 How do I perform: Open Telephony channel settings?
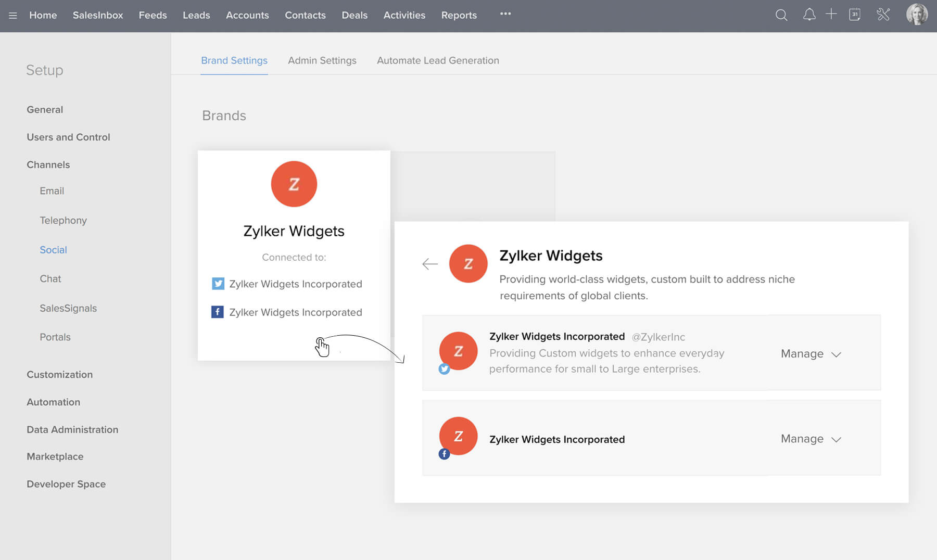64,221
